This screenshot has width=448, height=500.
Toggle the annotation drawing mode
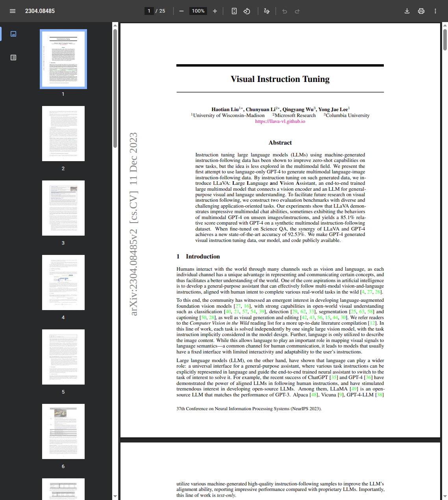click(267, 11)
